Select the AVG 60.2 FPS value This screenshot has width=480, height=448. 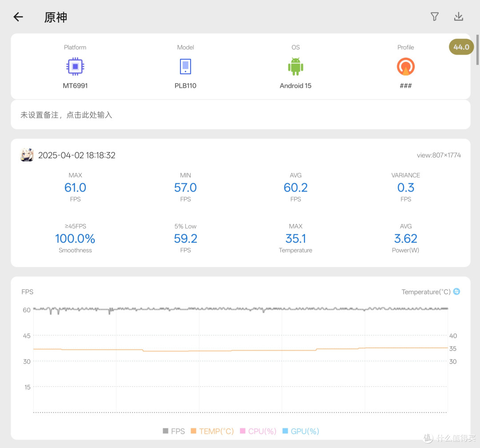pos(296,188)
